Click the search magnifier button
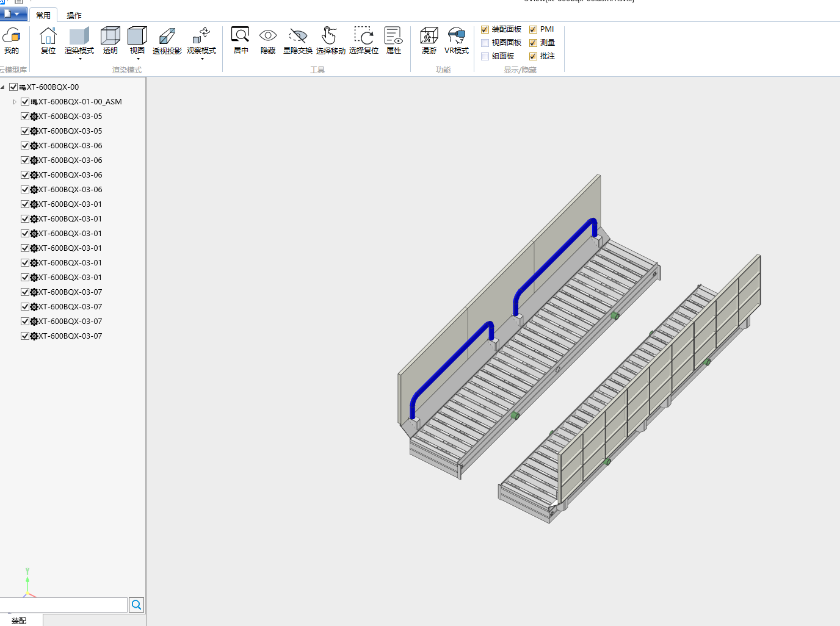This screenshot has height=626, width=840. tap(137, 605)
